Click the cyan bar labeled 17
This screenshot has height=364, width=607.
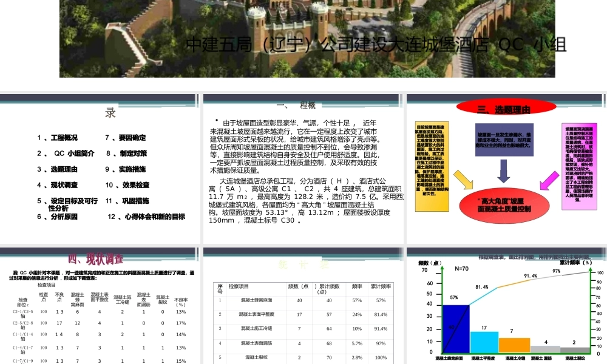tap(484, 342)
